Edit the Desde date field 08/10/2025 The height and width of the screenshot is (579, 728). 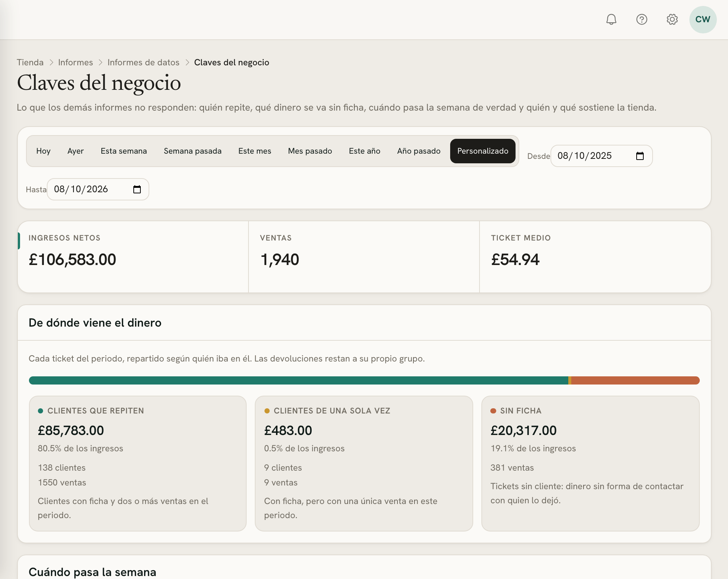click(x=601, y=156)
